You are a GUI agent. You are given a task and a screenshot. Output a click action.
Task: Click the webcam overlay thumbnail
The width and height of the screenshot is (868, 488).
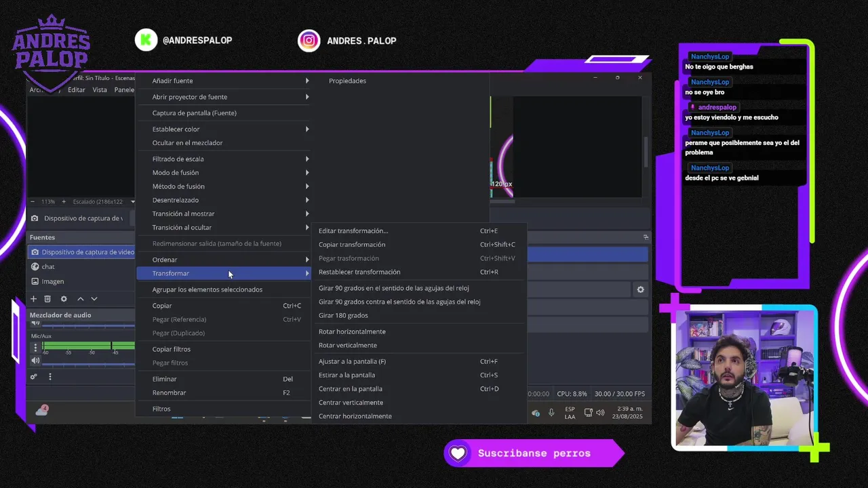(x=745, y=378)
